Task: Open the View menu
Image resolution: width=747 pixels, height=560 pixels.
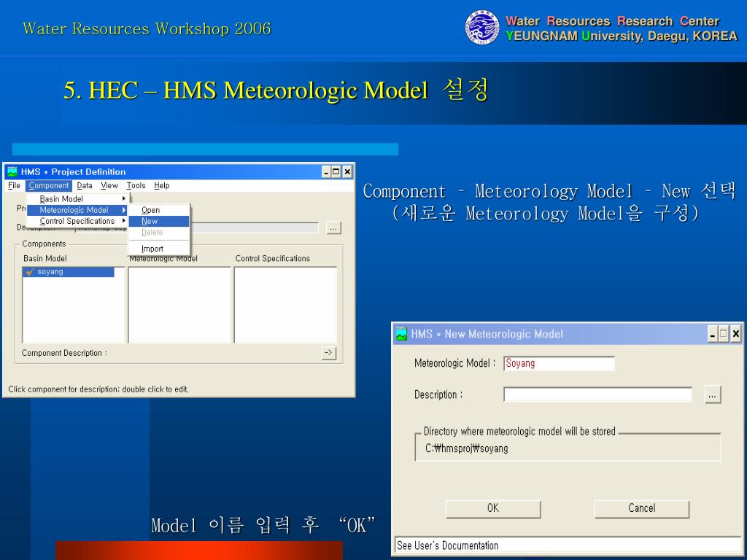Action: (x=109, y=186)
